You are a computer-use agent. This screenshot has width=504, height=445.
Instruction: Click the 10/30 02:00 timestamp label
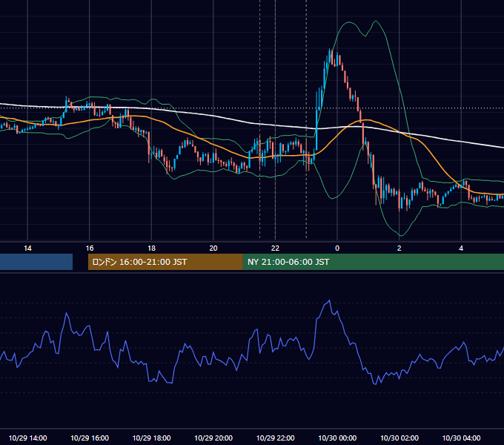click(399, 438)
